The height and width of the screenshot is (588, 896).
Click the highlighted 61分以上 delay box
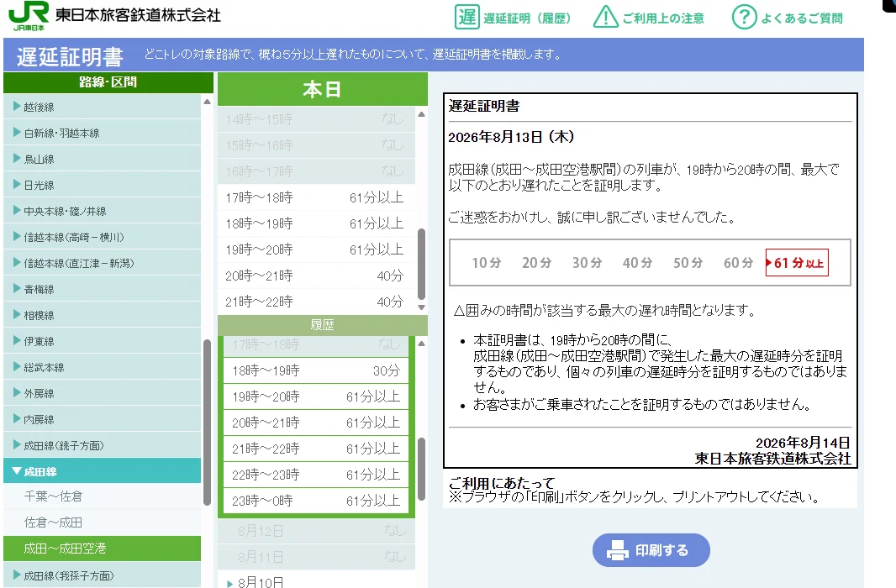coord(797,263)
